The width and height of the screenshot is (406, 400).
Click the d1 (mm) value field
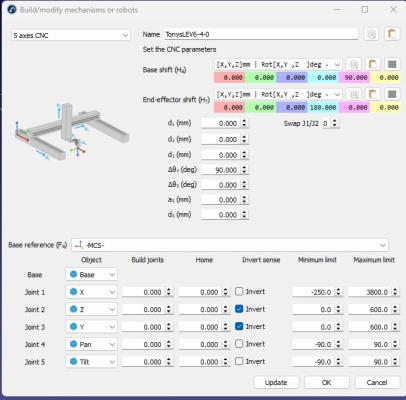tap(221, 123)
